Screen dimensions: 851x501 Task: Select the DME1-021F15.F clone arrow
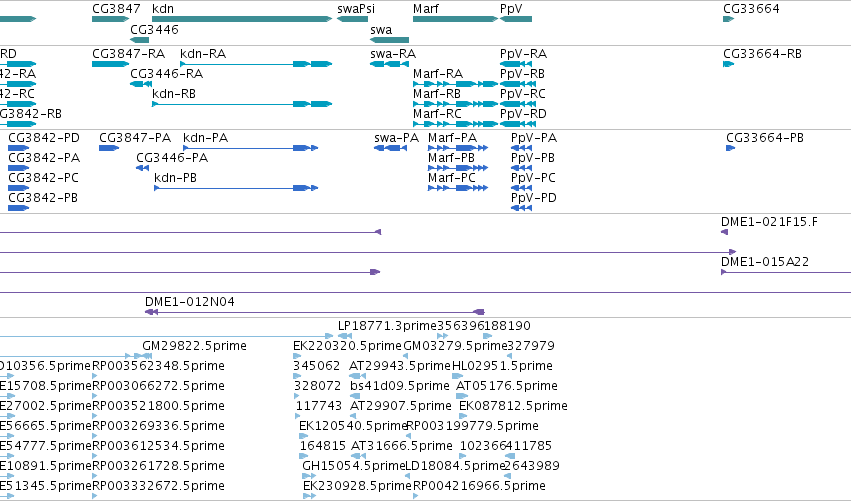[x=724, y=232]
